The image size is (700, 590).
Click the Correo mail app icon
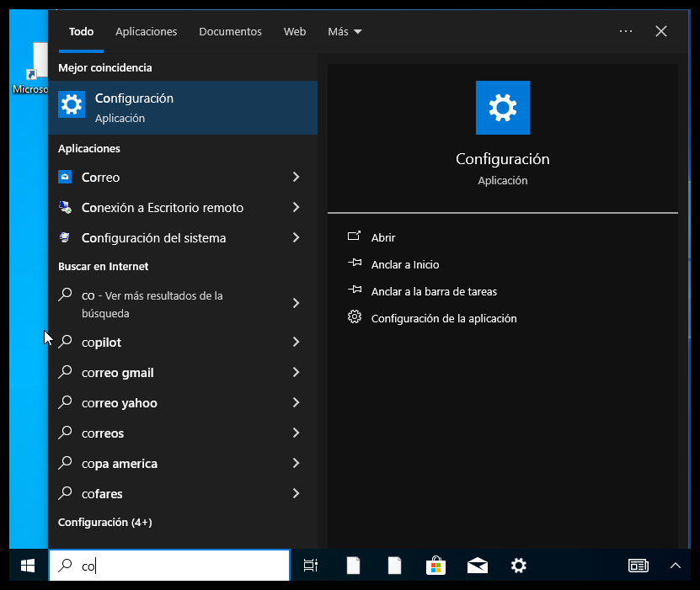point(65,177)
